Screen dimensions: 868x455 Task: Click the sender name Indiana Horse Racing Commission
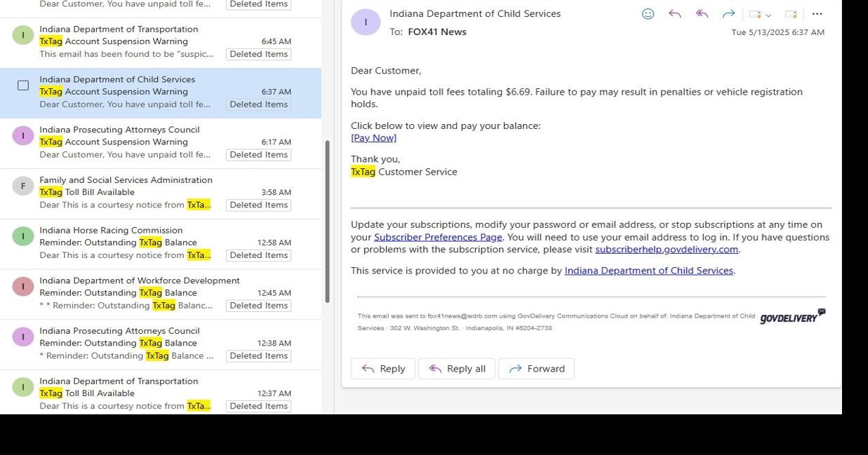click(111, 230)
